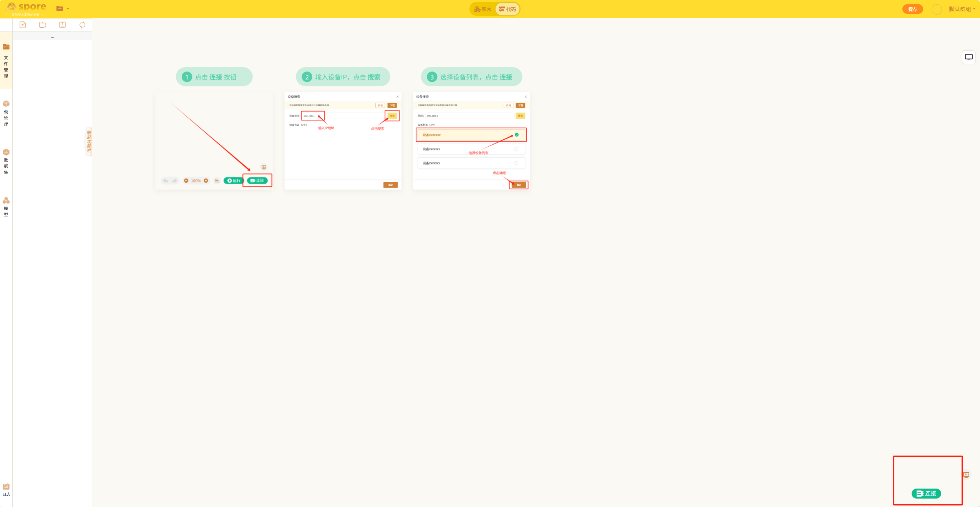The image size is (980, 507).
Task: Expand the folder dropdown arrow beside logo
Action: click(68, 8)
